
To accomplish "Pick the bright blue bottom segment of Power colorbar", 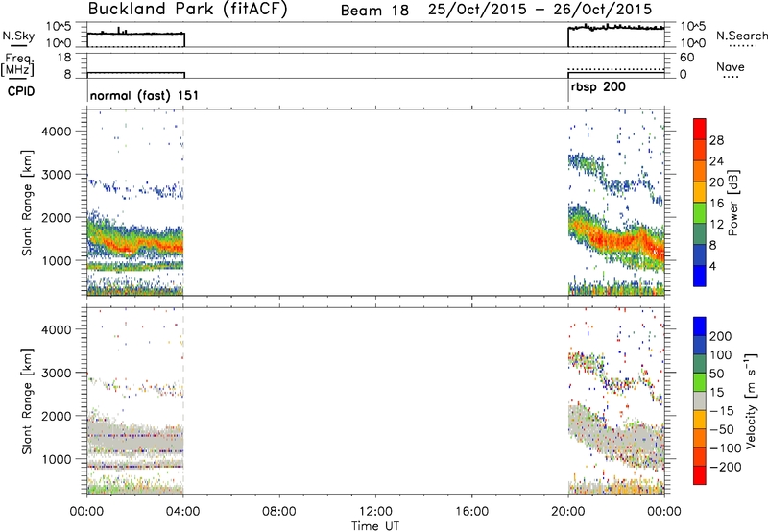I will pyautogui.click(x=700, y=276).
